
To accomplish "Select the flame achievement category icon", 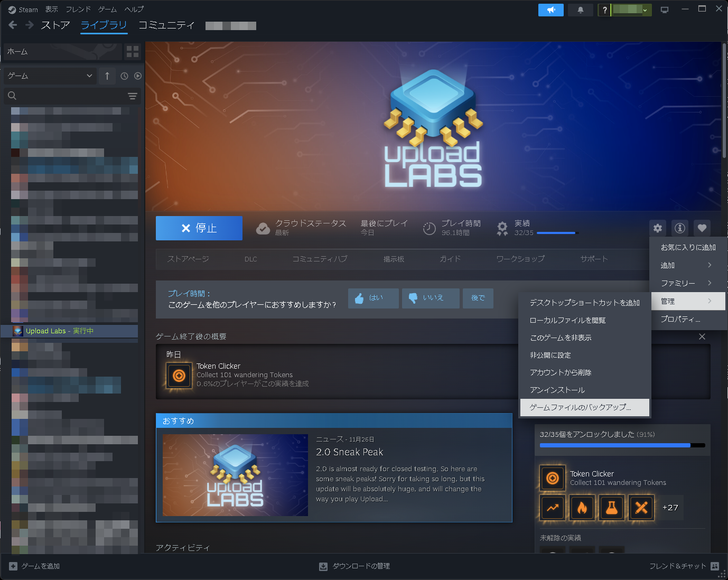I will 582,508.
